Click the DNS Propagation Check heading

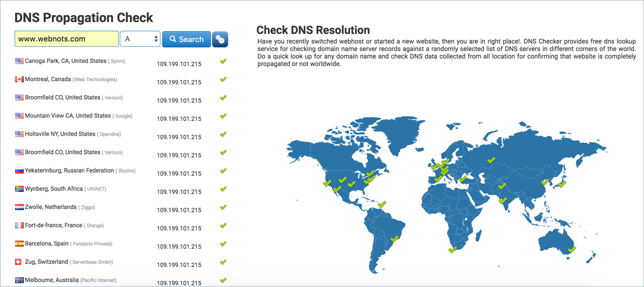[x=84, y=18]
